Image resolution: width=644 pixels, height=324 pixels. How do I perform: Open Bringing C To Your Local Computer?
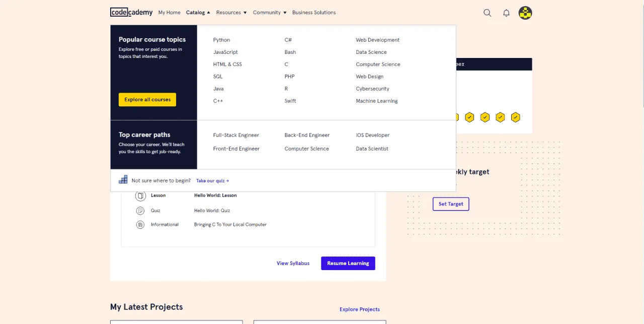230,225
